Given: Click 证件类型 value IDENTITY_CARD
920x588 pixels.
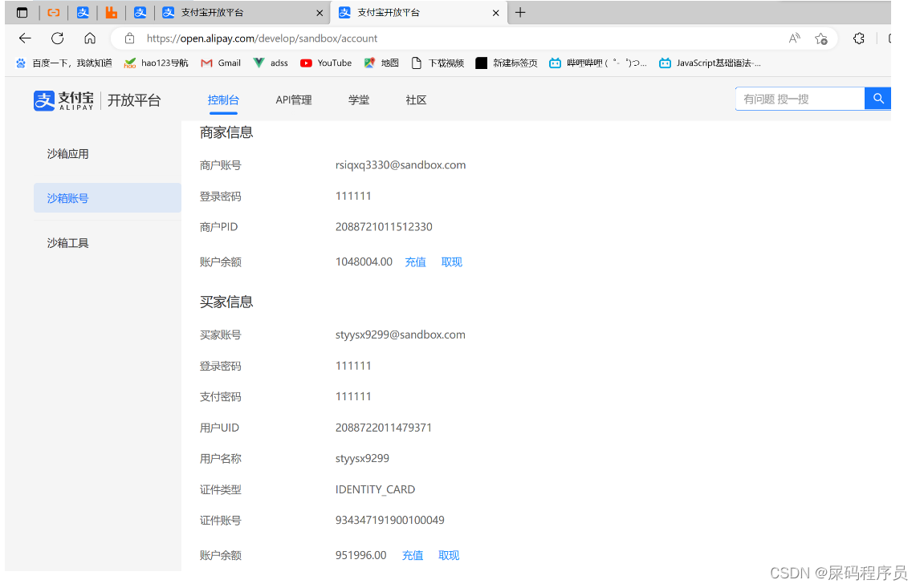Looking at the screenshot, I should coord(375,489).
